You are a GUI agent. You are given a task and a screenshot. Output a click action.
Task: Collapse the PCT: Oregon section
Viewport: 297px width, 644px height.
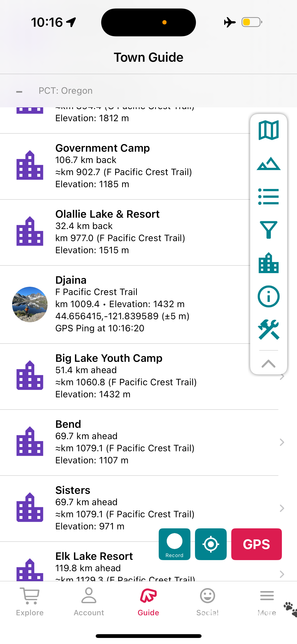pyautogui.click(x=19, y=91)
